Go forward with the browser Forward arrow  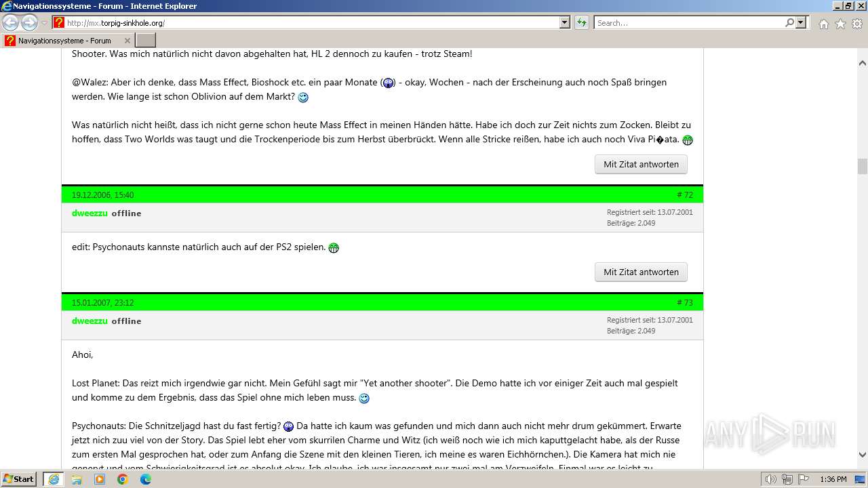click(x=29, y=22)
